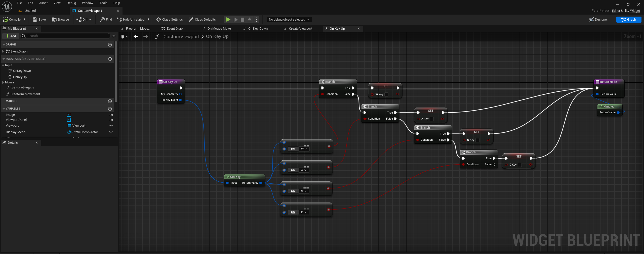This screenshot has height=254, width=644.
Task: Switch to Event Graph tab
Action: click(173, 29)
